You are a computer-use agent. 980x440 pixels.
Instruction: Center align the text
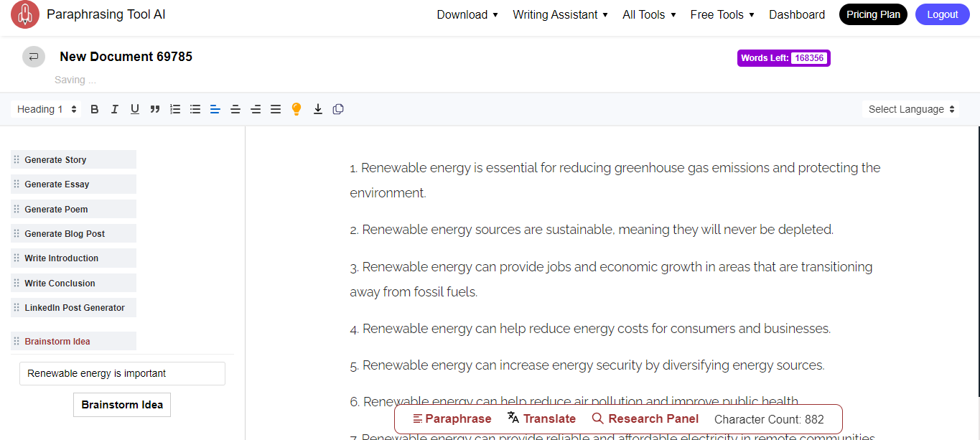(x=235, y=109)
